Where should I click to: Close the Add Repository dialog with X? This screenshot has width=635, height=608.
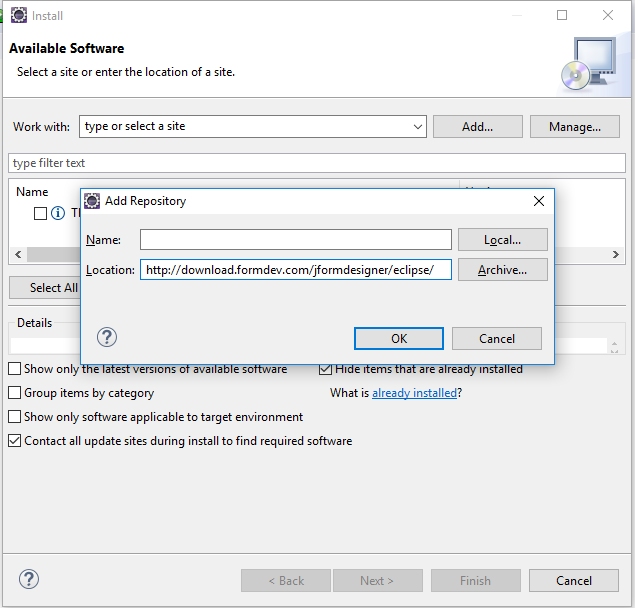point(539,201)
